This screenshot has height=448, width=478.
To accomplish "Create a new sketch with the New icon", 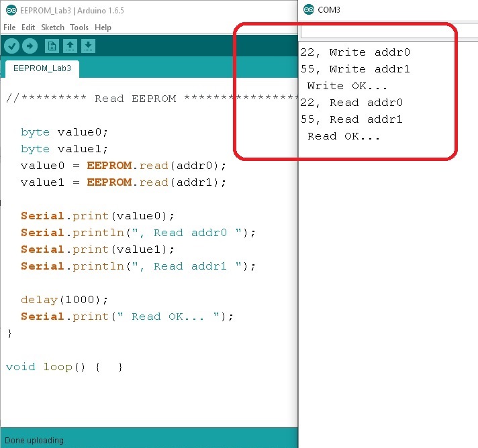I will (x=52, y=46).
